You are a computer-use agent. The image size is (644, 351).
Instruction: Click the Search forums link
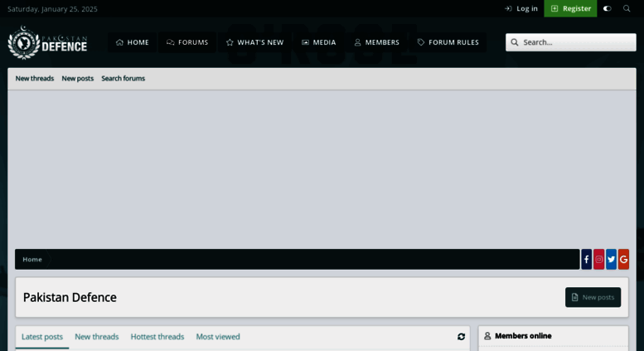[x=123, y=79]
